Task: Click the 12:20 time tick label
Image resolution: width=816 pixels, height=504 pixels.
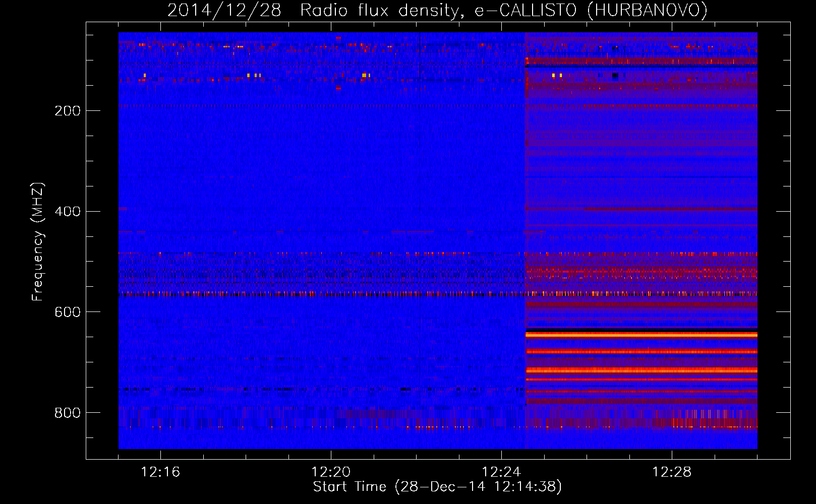Action: coord(331,472)
